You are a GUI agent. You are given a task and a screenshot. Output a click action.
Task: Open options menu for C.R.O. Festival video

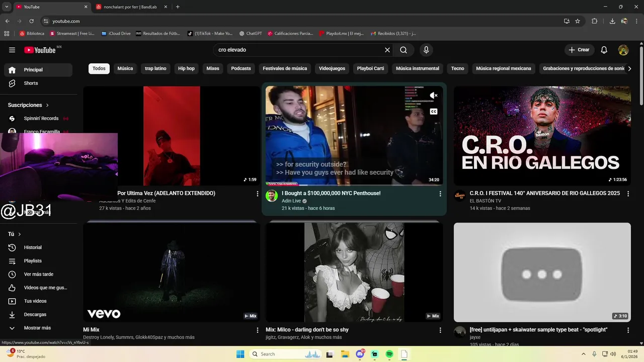pyautogui.click(x=628, y=194)
